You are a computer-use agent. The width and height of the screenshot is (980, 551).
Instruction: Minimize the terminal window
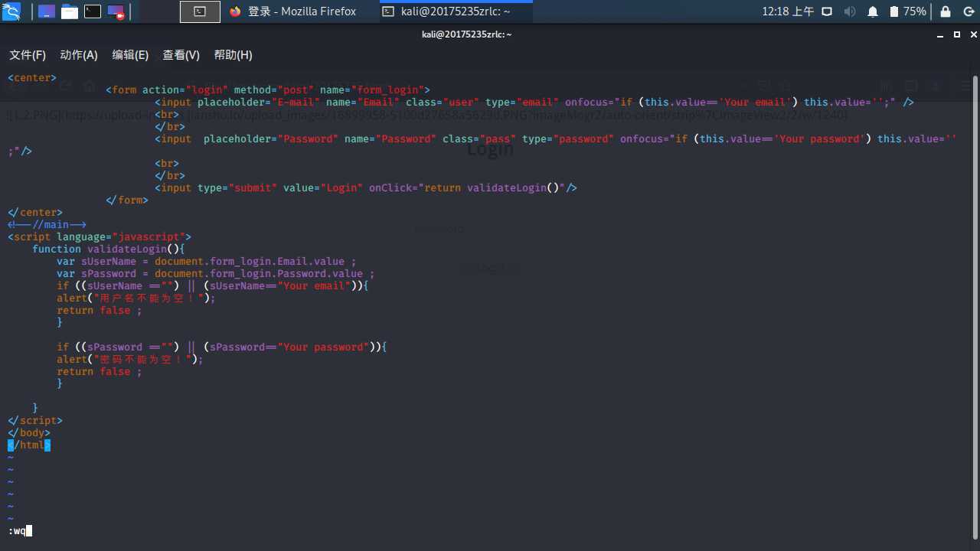point(941,34)
